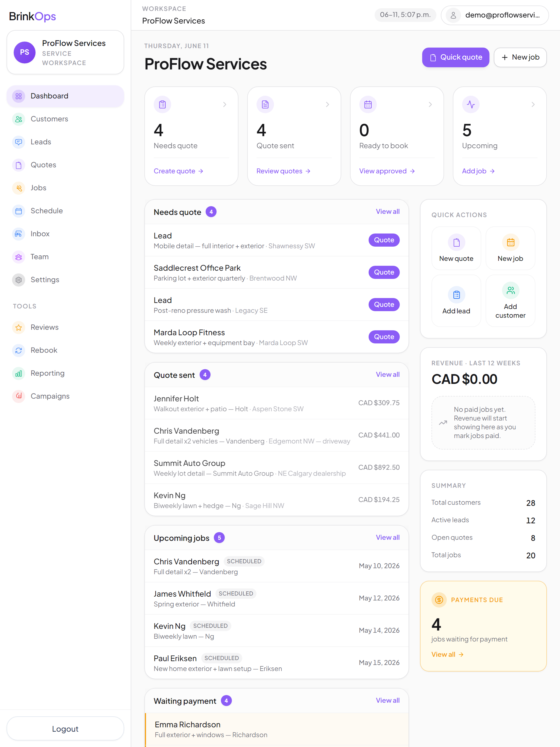
Task: Click the PS workspace avatar
Action: pos(24,52)
